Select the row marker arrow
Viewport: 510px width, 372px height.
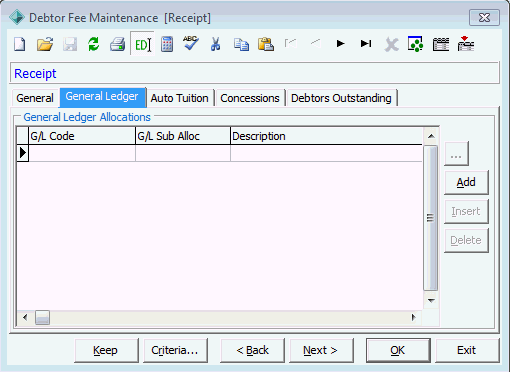(23, 153)
